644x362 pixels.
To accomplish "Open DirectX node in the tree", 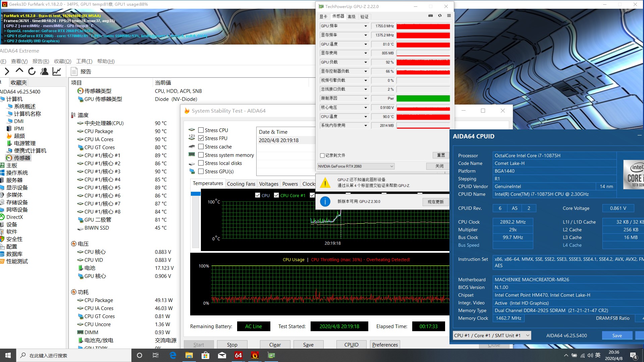I will (14, 217).
